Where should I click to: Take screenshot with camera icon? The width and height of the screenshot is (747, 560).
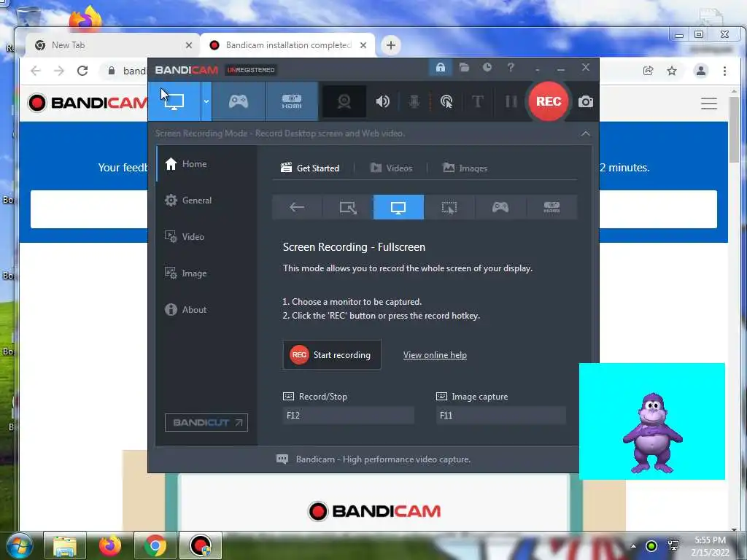586,101
